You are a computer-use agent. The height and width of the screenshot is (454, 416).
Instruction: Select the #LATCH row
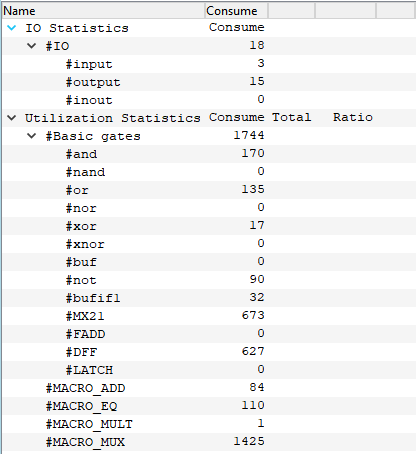[209, 370]
